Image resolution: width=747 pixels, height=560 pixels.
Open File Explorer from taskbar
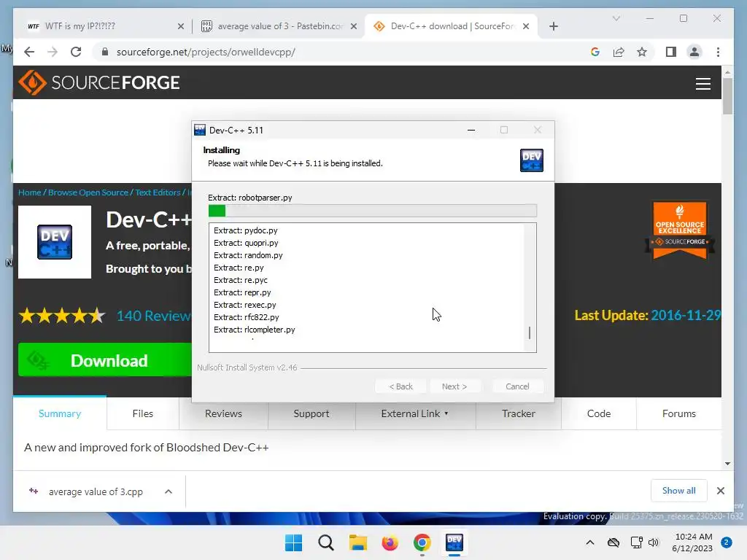[357, 542]
